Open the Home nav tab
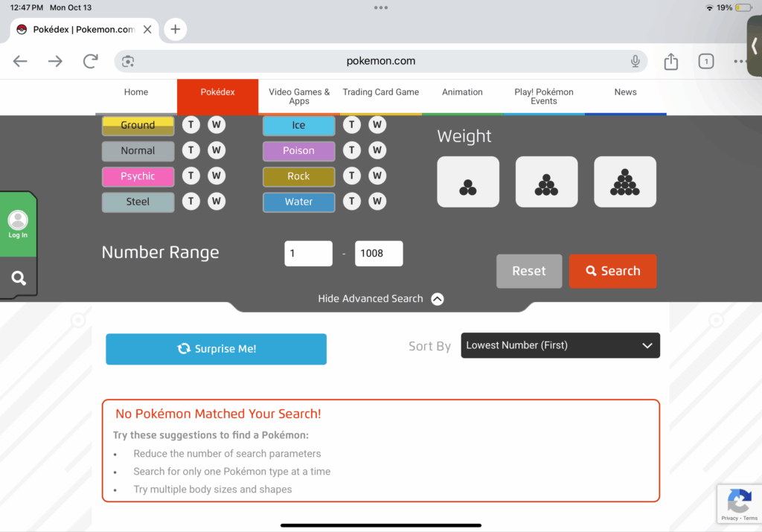 136,96
